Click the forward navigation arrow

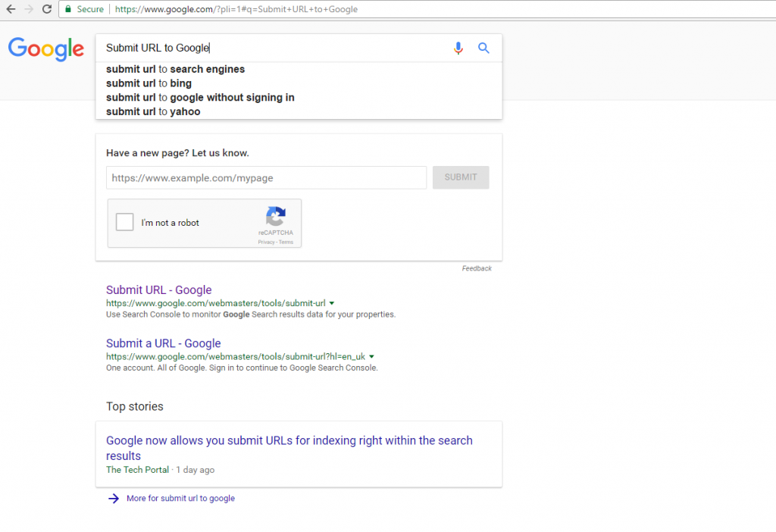tap(29, 9)
